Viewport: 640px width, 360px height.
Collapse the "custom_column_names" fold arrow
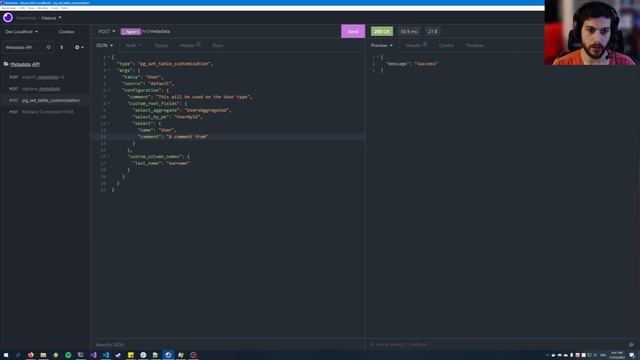point(109,156)
